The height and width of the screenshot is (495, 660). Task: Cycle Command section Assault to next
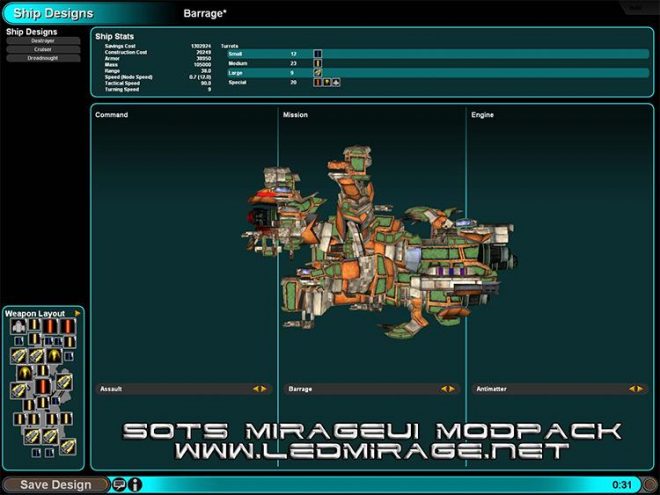(x=264, y=389)
